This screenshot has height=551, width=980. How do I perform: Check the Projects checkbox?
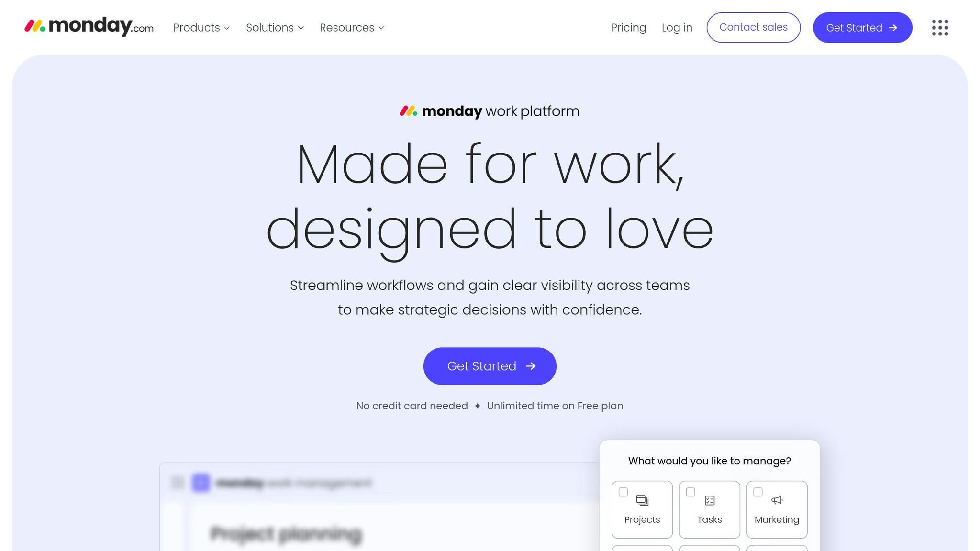623,492
